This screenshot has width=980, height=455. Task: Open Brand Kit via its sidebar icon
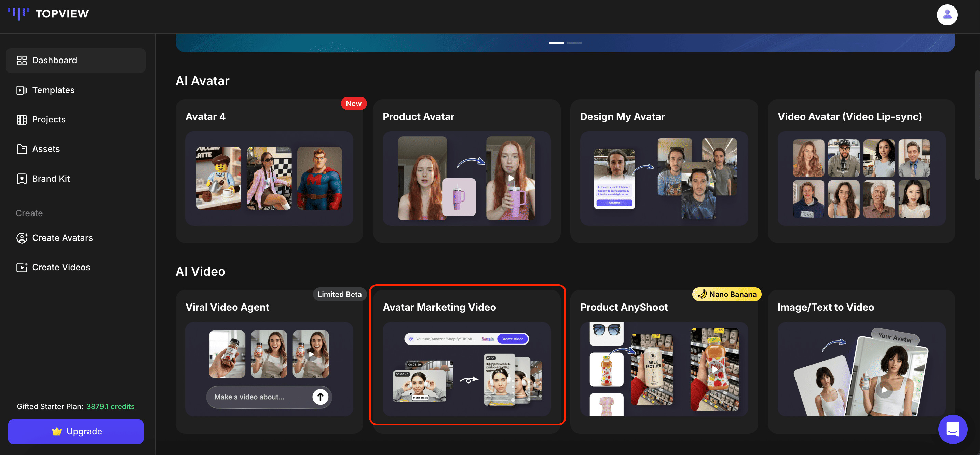22,178
